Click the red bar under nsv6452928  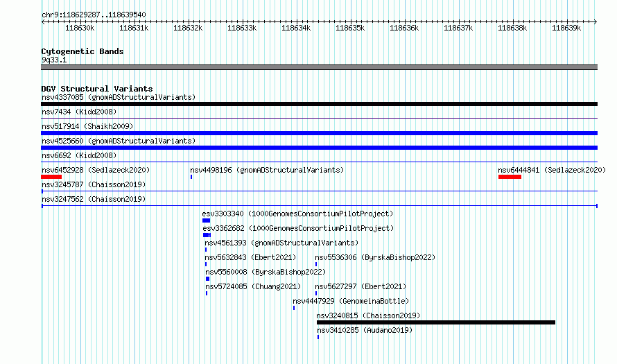[51, 177]
